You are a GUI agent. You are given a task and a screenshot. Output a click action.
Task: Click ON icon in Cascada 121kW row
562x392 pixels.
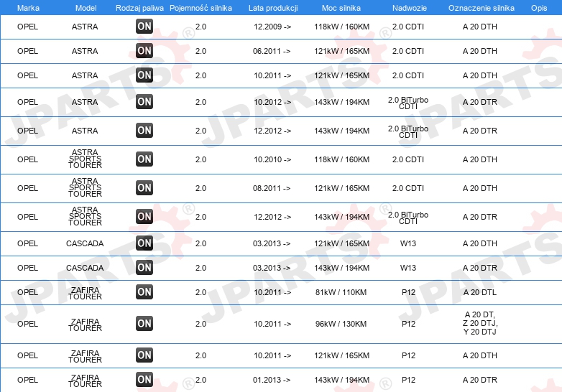tap(144, 243)
